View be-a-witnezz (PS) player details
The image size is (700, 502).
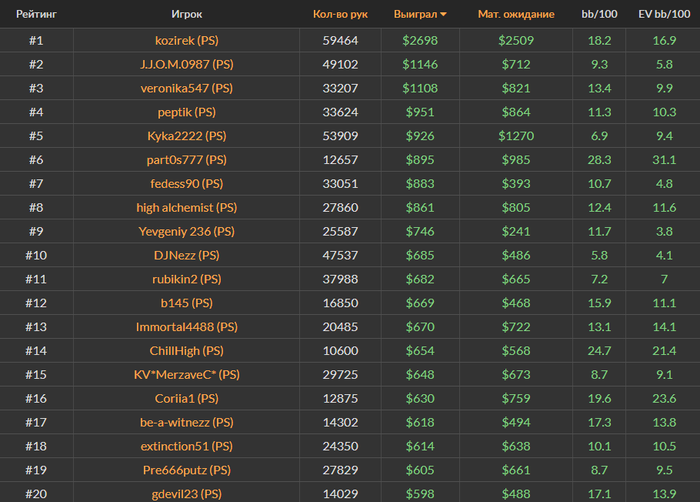(x=187, y=423)
